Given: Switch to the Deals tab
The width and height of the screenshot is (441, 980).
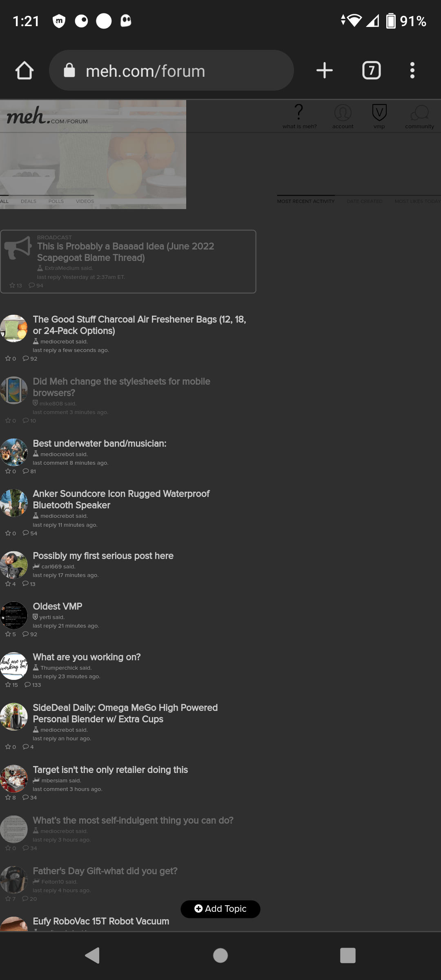Looking at the screenshot, I should [29, 201].
